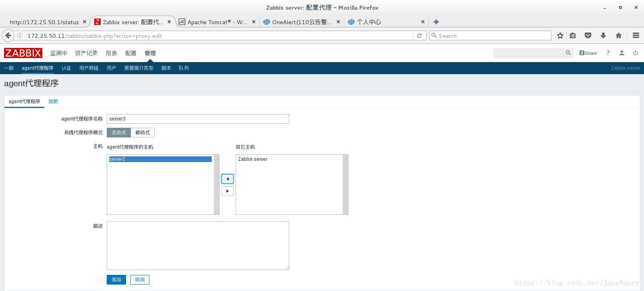Viewport: 644px width, 291px height.
Task: Select 主动式 proxy mode
Action: [x=119, y=133]
